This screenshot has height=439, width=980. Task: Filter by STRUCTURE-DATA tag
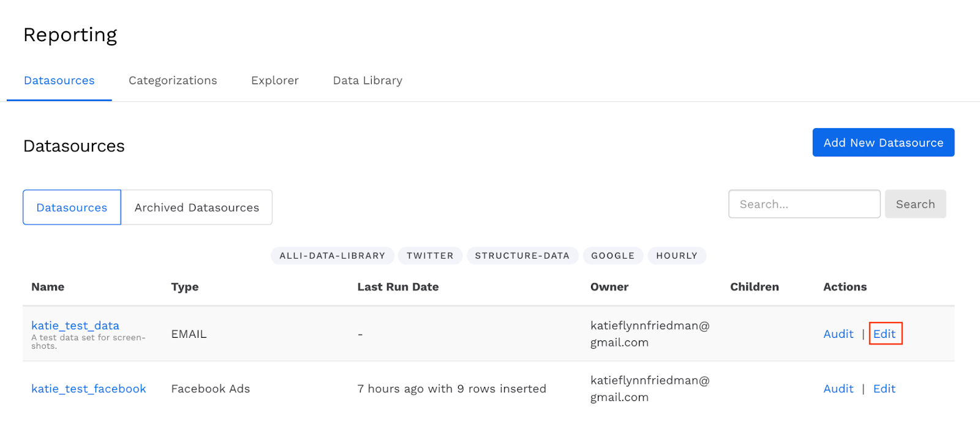tap(522, 256)
